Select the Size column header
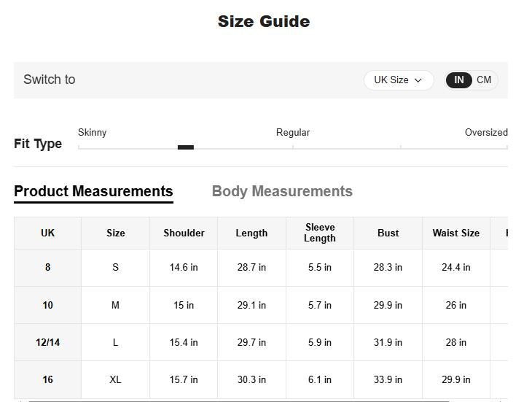 coord(115,233)
